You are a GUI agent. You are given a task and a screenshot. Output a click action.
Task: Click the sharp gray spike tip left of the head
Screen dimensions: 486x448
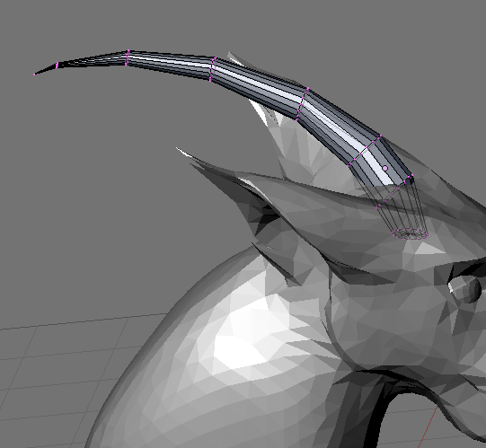[x=178, y=149]
